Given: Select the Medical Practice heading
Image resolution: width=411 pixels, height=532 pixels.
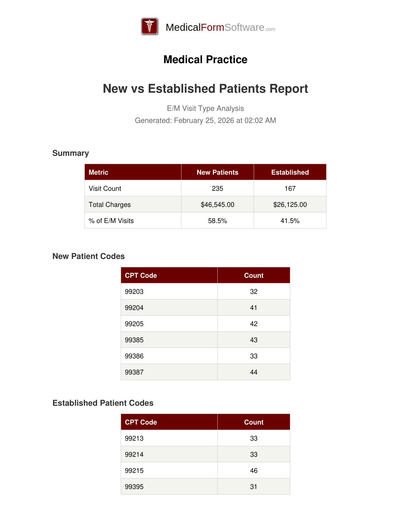Looking at the screenshot, I should tap(205, 59).
